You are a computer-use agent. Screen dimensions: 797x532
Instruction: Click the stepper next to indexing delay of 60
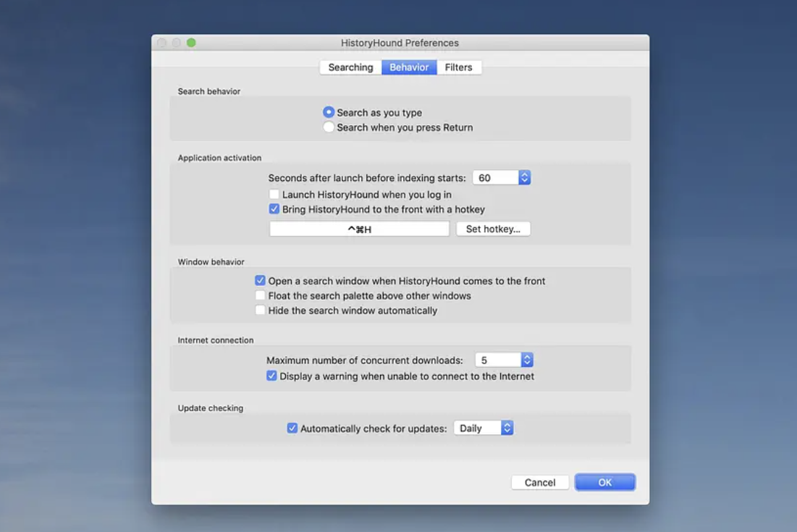[523, 177]
